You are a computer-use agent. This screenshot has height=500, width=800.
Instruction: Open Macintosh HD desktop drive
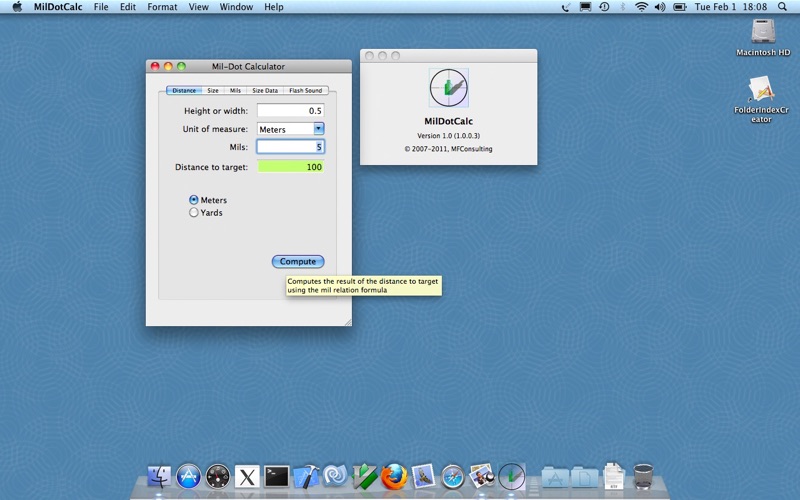click(763, 37)
